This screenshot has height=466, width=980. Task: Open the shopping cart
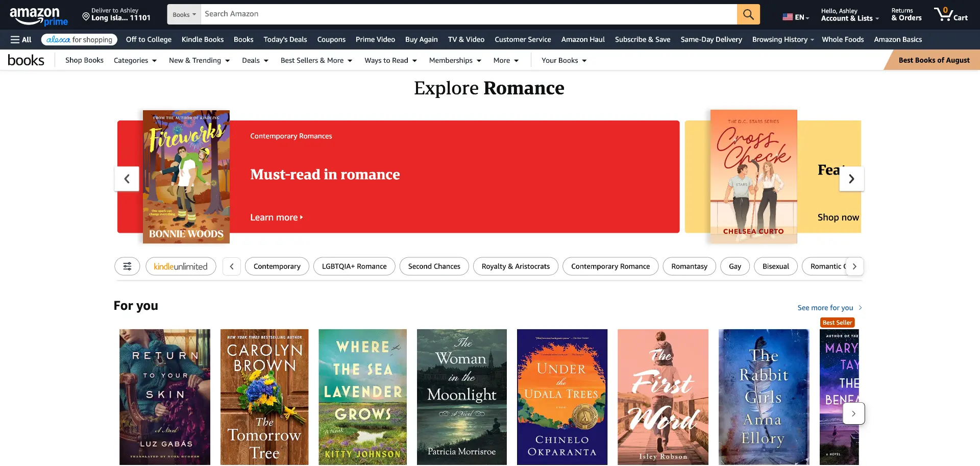point(950,14)
